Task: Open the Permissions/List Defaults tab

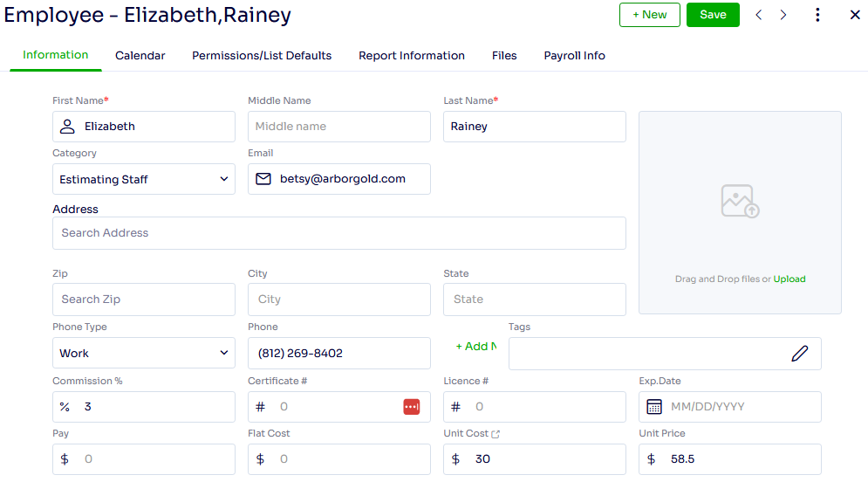Action: [262, 55]
